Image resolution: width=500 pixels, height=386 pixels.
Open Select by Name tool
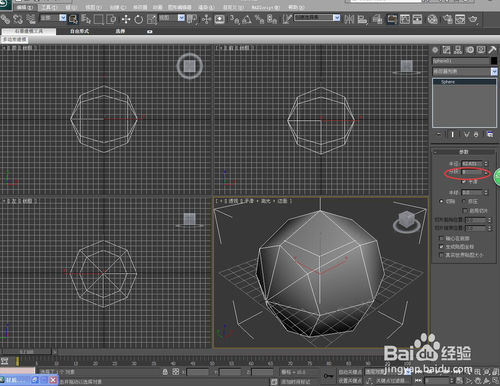point(86,19)
